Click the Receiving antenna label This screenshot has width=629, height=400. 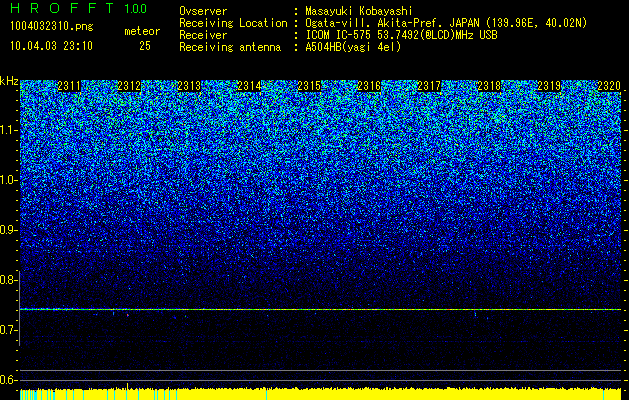click(x=230, y=47)
